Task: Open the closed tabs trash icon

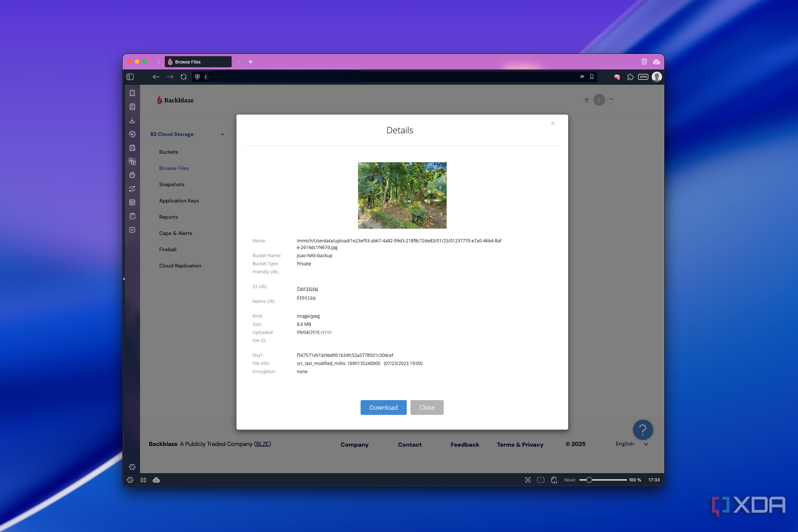Action: click(644, 62)
